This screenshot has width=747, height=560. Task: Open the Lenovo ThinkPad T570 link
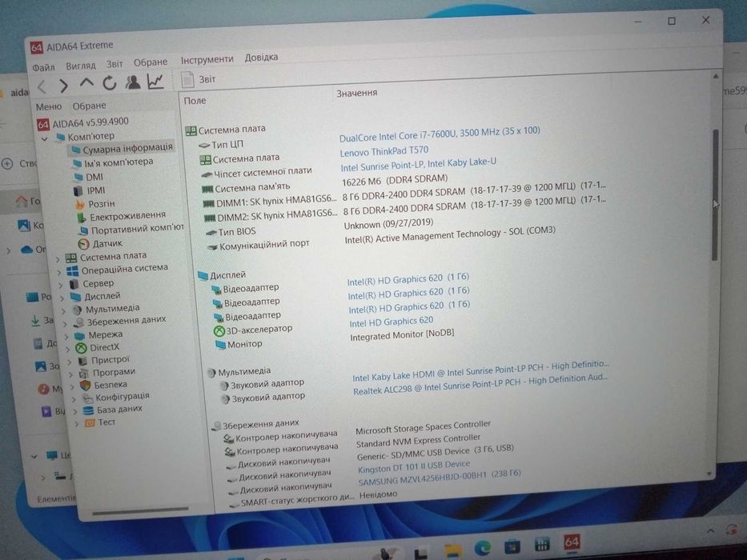tap(384, 151)
